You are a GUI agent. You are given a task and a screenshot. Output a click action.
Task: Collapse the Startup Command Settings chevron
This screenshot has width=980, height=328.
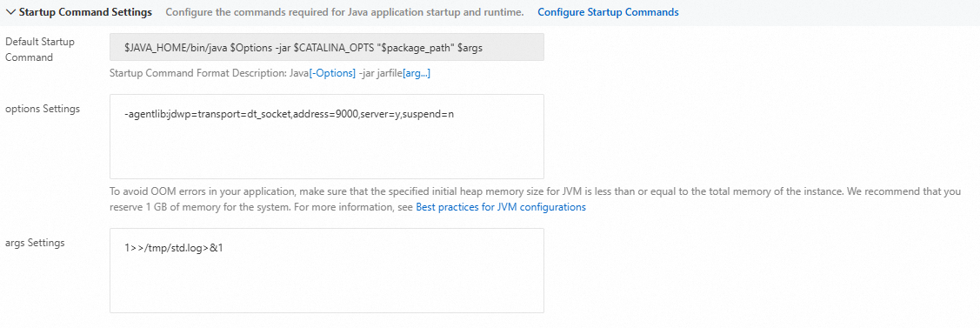click(x=10, y=12)
